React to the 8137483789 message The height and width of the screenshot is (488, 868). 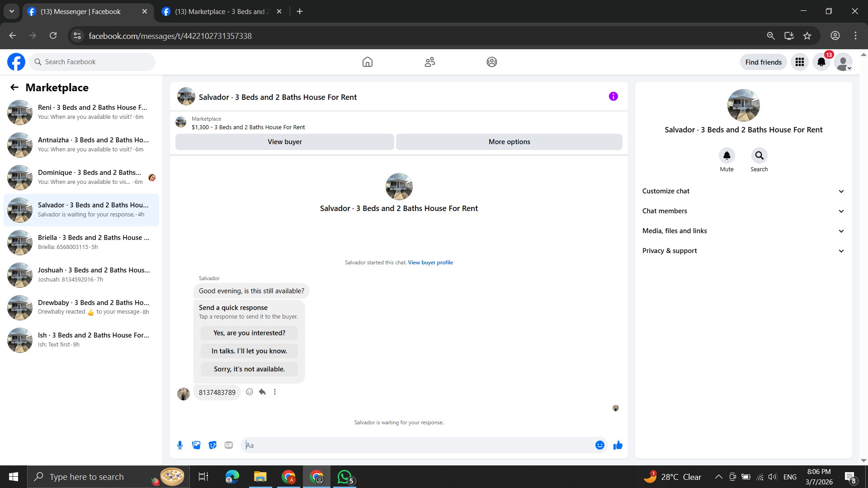[250, 392]
